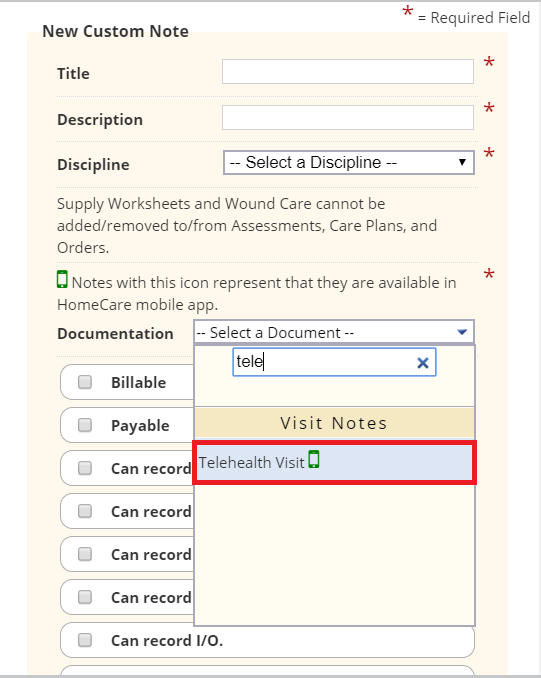This screenshot has width=541, height=678.
Task: Collapse the Select a Document dropdown
Action: coord(334,332)
